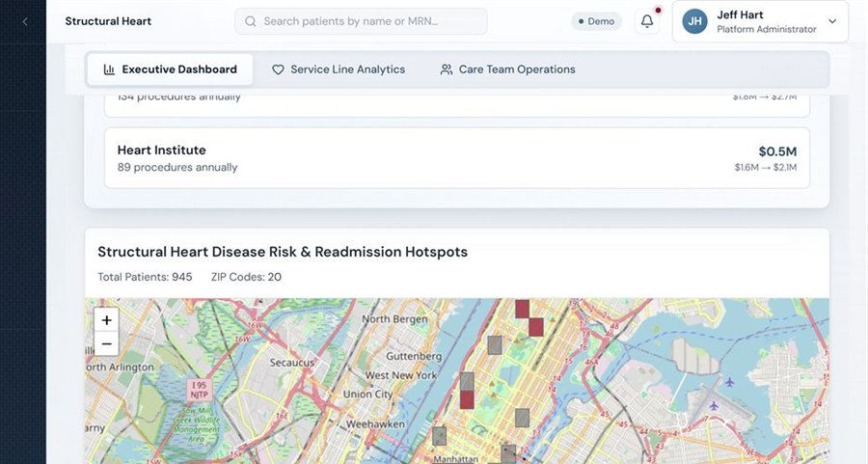The image size is (868, 464).
Task: Click the Executive Dashboard bar chart icon
Action: tap(109, 69)
